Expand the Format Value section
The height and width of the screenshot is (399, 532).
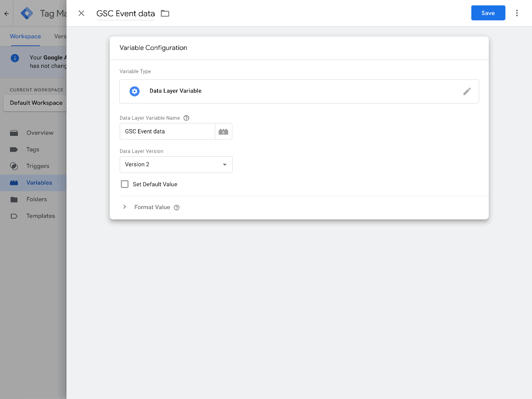124,207
